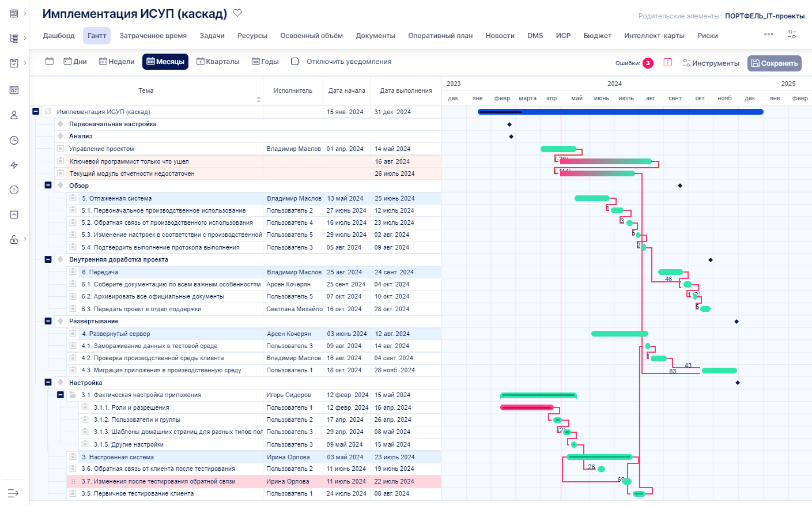Open the red info icon near errors

point(667,62)
